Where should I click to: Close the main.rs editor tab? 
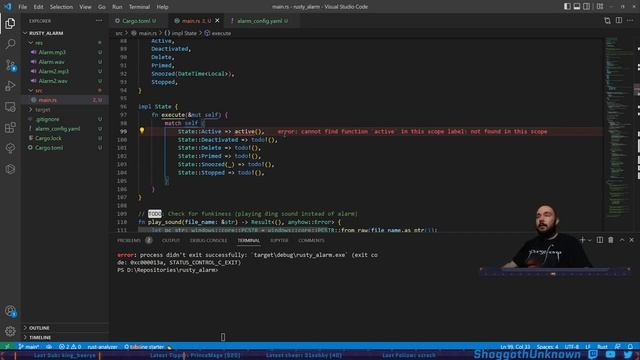[217, 20]
